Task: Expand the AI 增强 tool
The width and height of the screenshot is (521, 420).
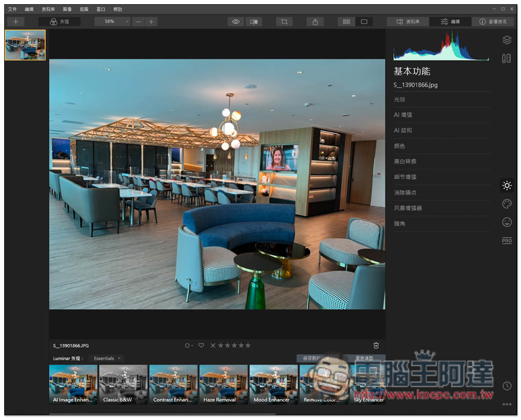Action: click(442, 115)
